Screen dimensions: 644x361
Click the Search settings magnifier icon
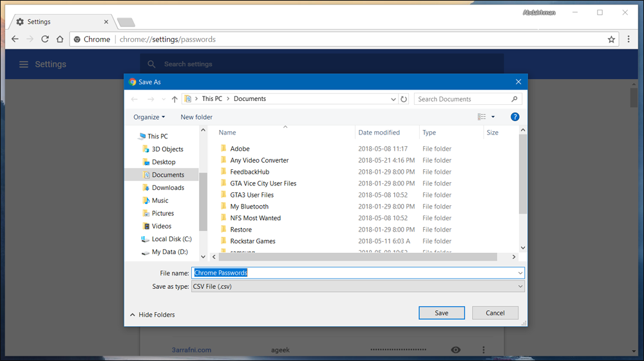pyautogui.click(x=151, y=64)
